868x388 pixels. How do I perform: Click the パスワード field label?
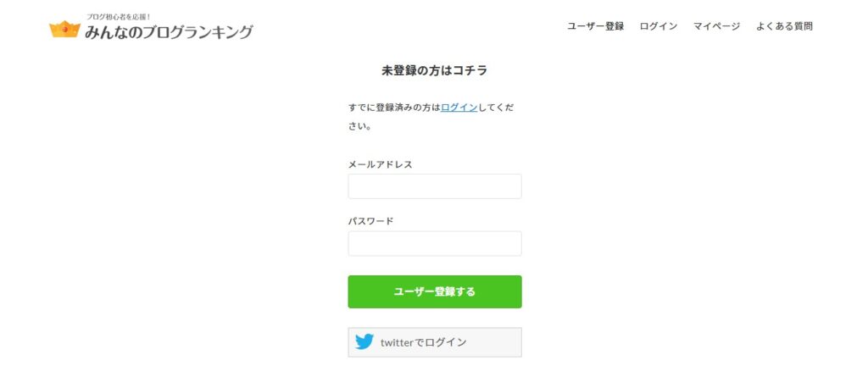[x=370, y=221]
